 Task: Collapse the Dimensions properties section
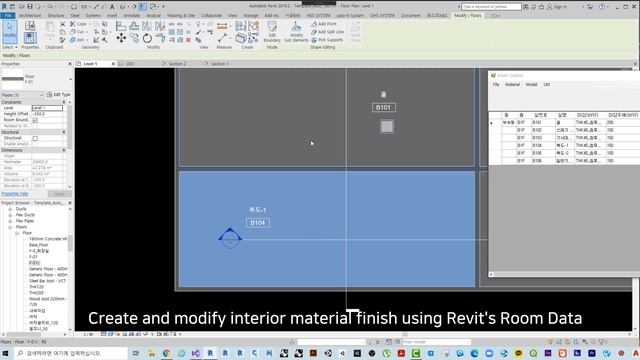[64, 150]
